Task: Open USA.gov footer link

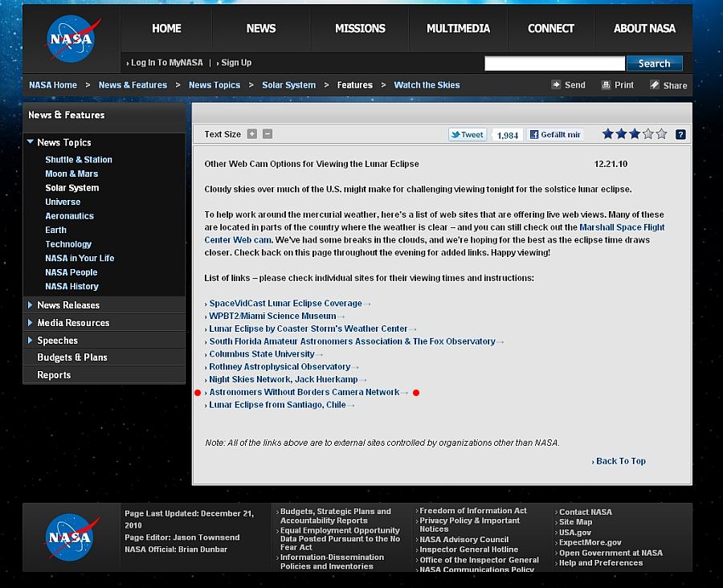Action: tap(575, 533)
